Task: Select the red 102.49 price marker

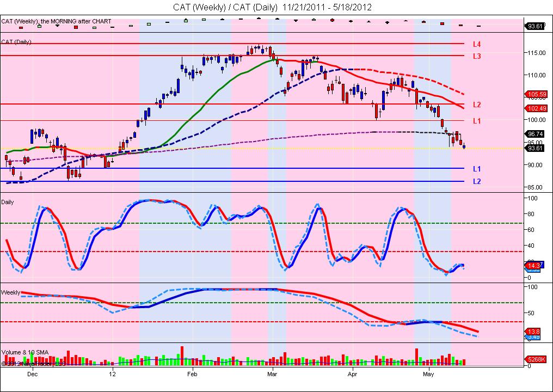Action: coord(537,108)
